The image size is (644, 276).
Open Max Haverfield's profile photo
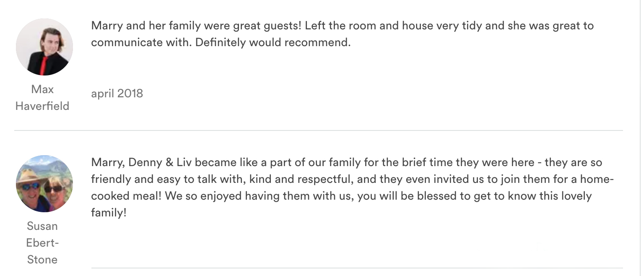click(x=44, y=47)
